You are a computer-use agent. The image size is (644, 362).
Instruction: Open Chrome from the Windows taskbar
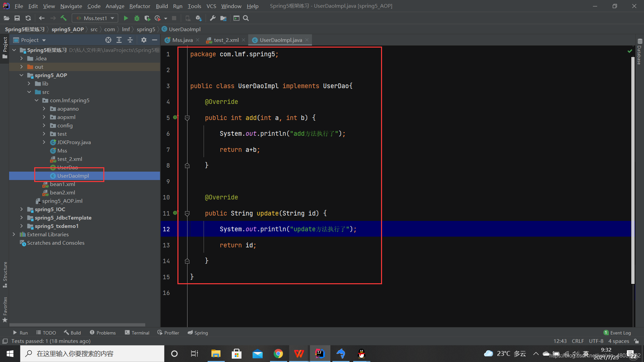278,354
